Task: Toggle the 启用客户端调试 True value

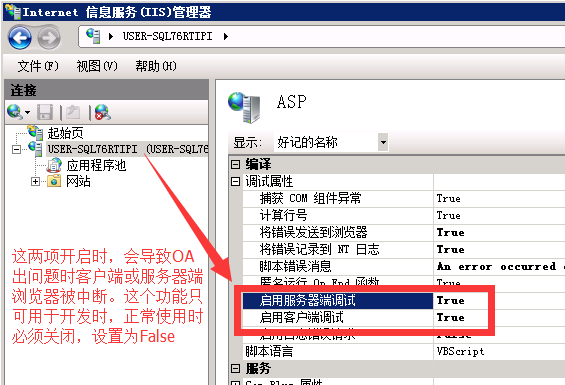Action: pyautogui.click(x=450, y=317)
